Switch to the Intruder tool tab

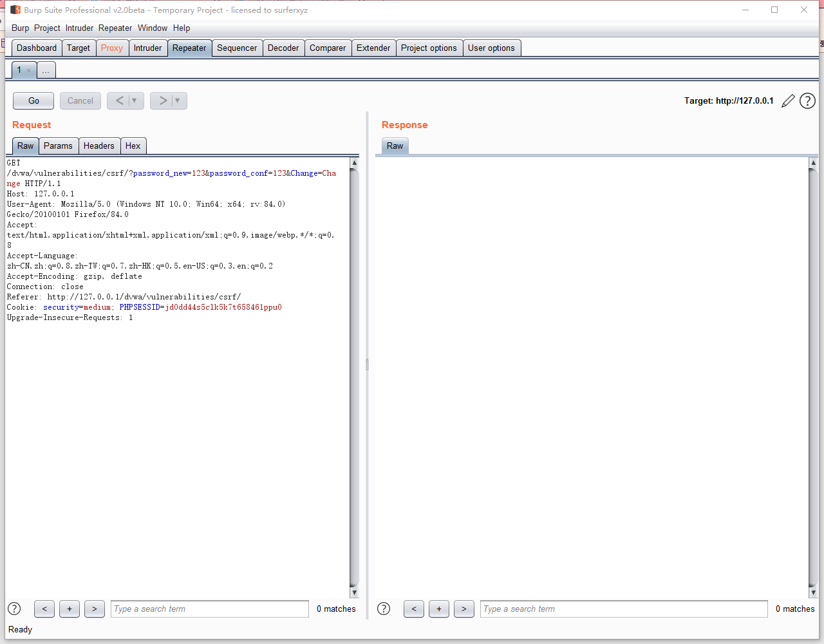[x=147, y=48]
